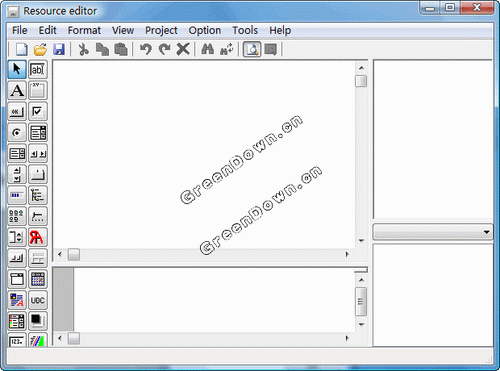Select the checkbox control tool
The height and width of the screenshot is (371, 500).
(38, 111)
